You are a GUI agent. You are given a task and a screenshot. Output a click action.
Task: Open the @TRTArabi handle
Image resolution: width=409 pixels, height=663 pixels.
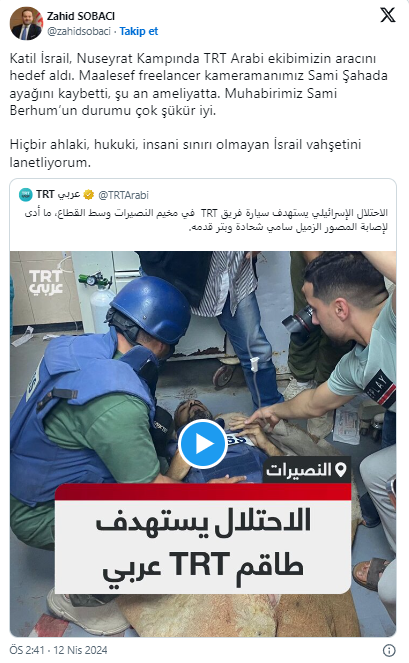[124, 195]
